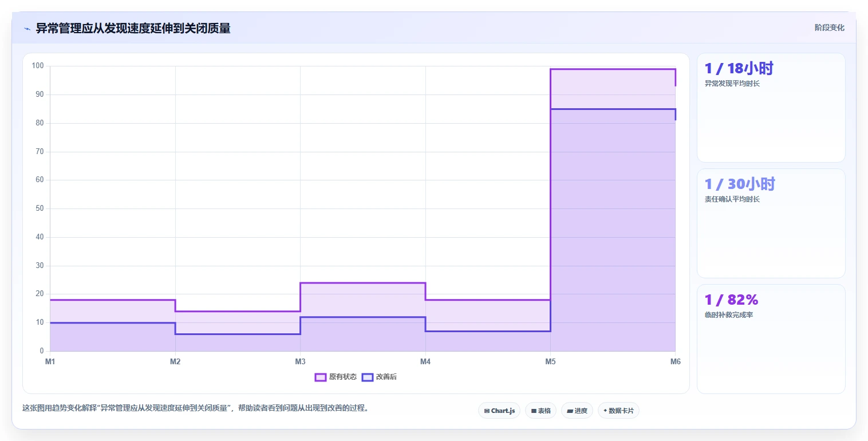Screen dimensions: 868x441
Task: Click the 1 / 30小时 metric value
Action: [x=740, y=184]
